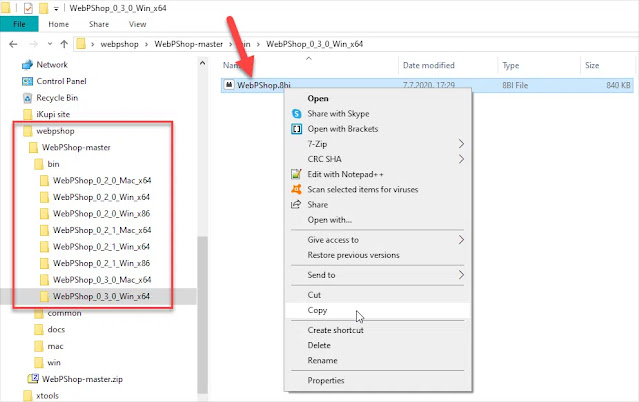The image size is (639, 402).
Task: Expand the 7-Zip submenu
Action: coord(461,144)
